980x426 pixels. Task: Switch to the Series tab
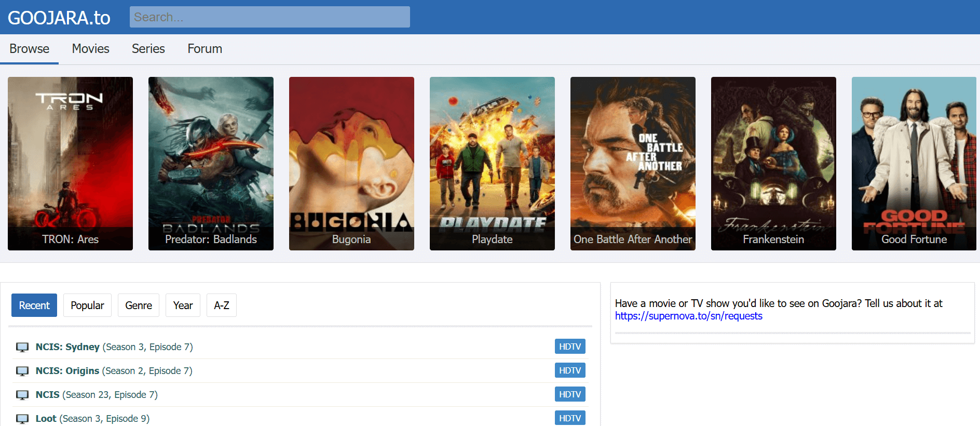[x=148, y=49]
